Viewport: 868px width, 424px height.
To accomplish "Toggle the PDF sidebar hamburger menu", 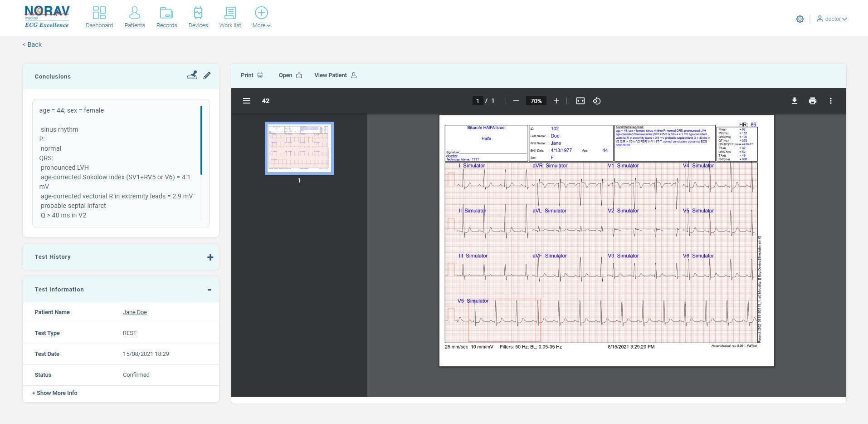I will coord(247,101).
